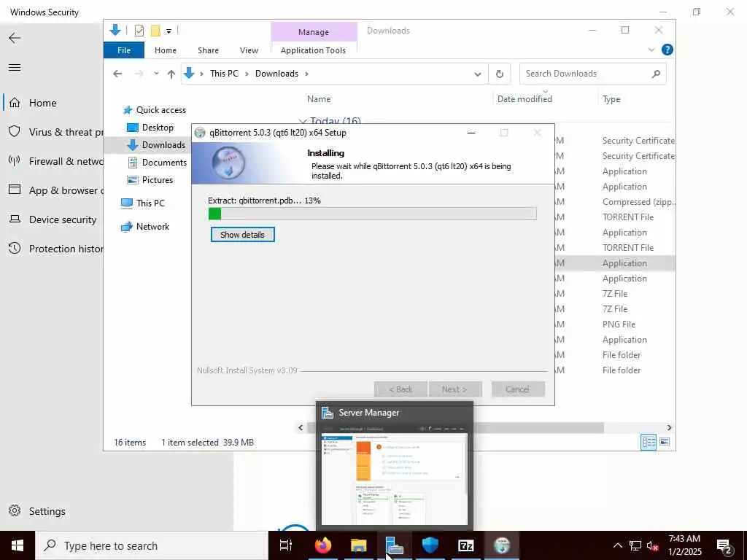747x560 pixels.
Task: Switch Explorer to large icons view
Action: coord(664,442)
